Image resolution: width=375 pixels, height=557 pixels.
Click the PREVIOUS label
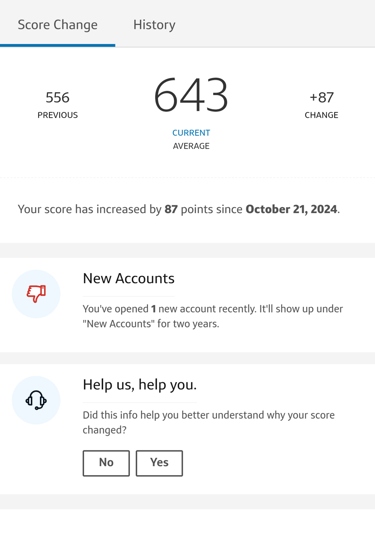tap(58, 115)
